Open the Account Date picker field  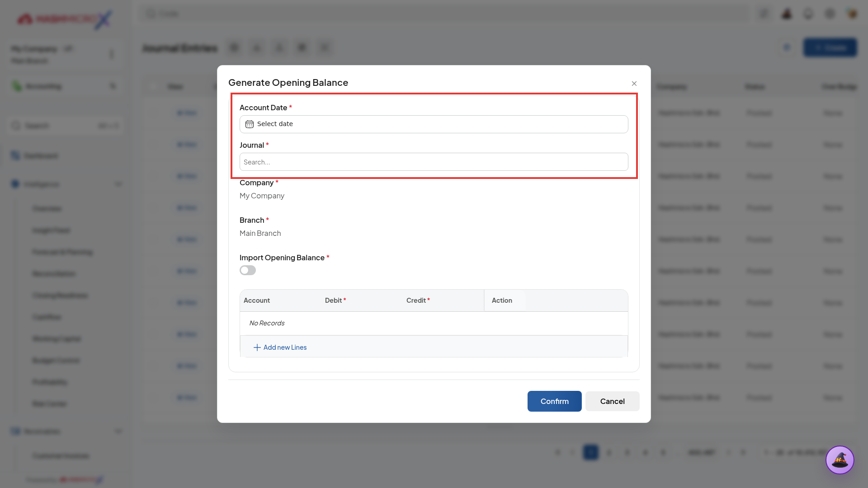click(x=434, y=124)
